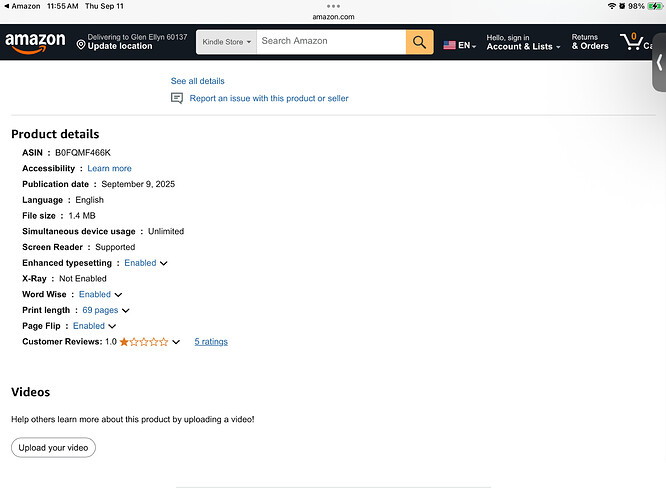The height and width of the screenshot is (500, 666).
Task: Expand the Word Wise Enabled chevron
Action: (x=118, y=295)
